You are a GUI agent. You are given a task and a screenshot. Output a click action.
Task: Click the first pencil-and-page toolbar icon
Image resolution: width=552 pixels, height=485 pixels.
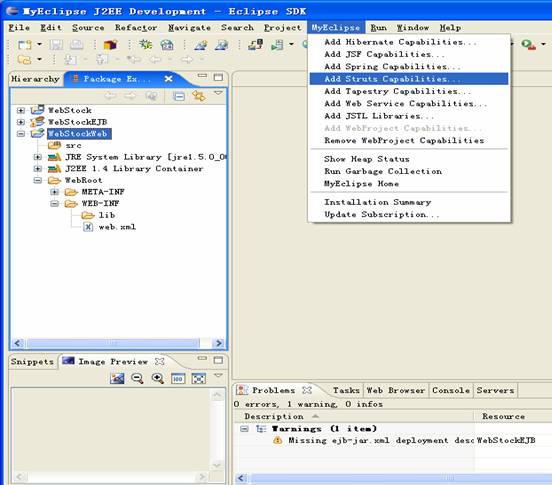click(201, 45)
